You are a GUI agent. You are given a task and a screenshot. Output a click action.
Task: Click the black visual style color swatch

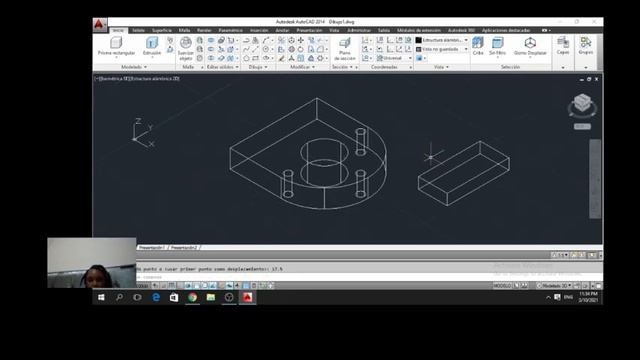[418, 40]
